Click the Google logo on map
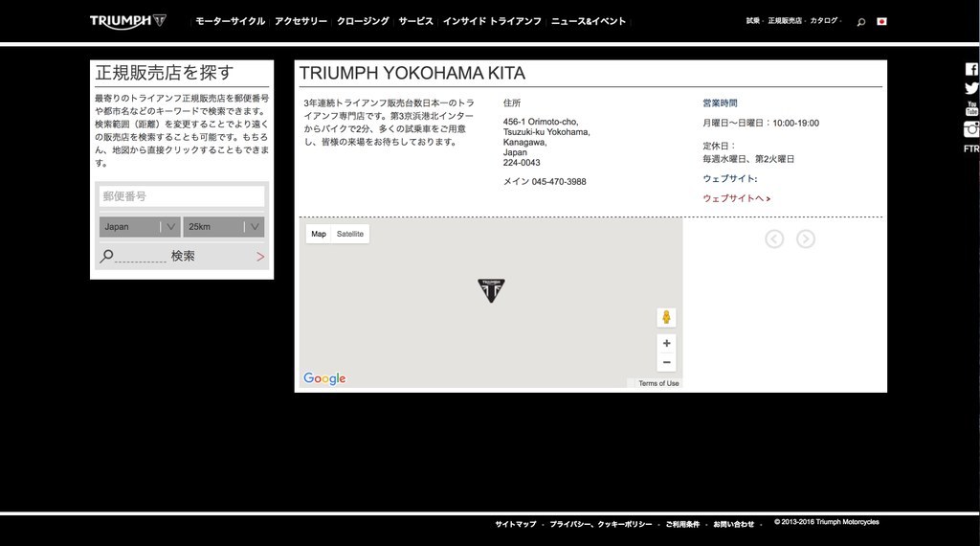Viewport: 980px width, 546px height. [x=324, y=378]
